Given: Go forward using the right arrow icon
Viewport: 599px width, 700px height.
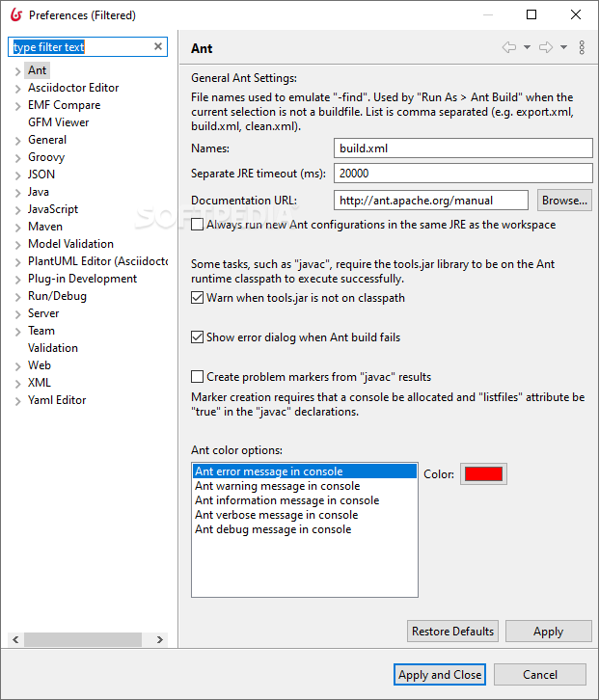Looking at the screenshot, I should [546, 47].
